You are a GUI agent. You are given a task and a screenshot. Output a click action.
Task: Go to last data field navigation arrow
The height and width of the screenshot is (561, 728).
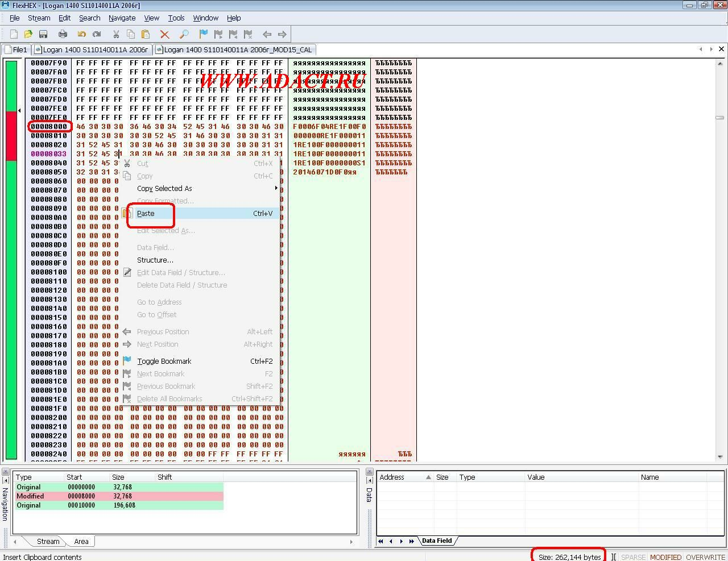tap(412, 541)
